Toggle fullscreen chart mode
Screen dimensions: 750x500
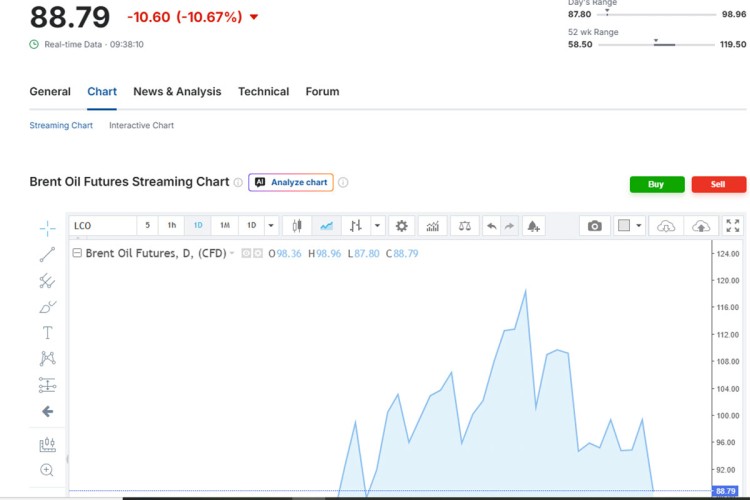tap(733, 226)
